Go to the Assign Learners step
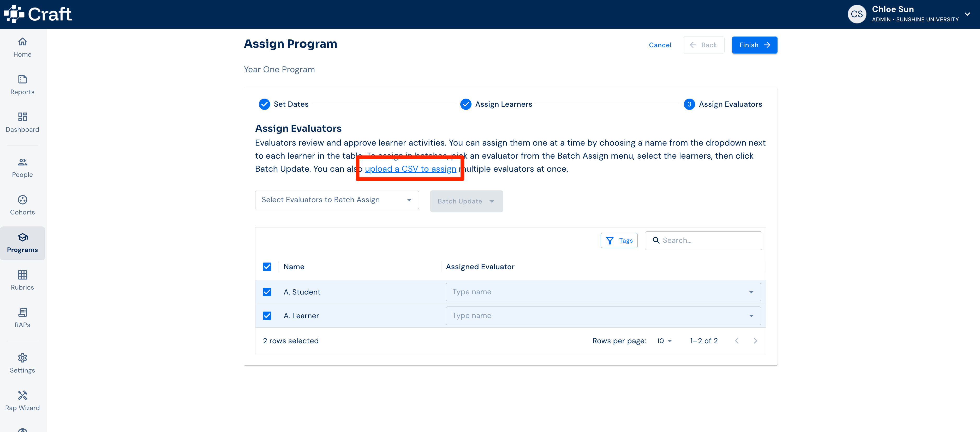 (504, 104)
